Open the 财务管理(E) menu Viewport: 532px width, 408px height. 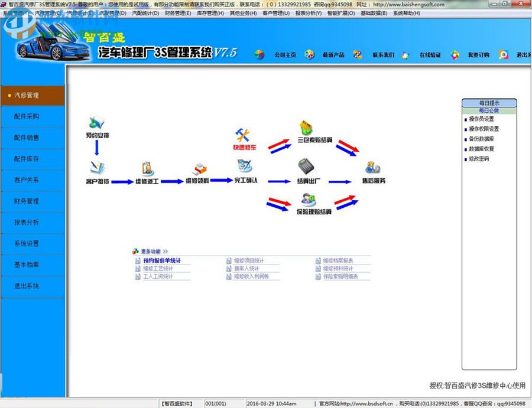(178, 13)
